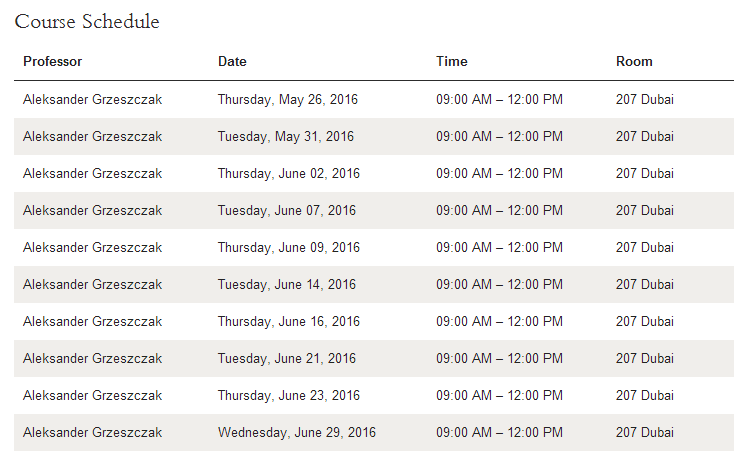Click the Tuesday, June 21, 2016 date

287,359
